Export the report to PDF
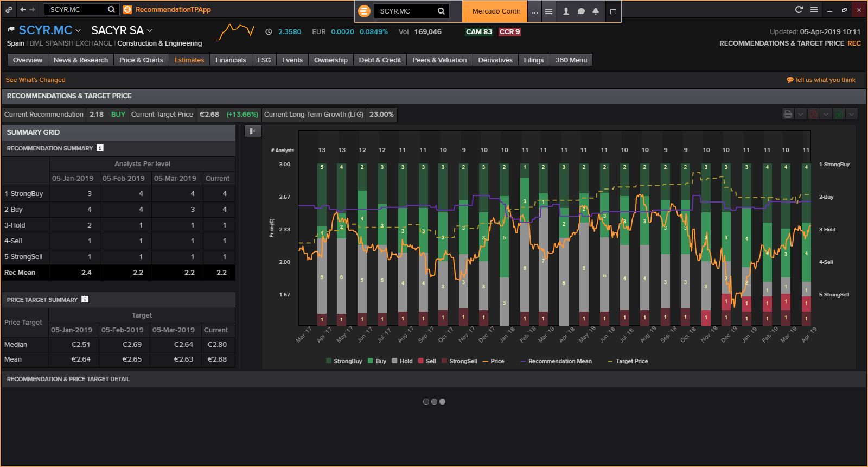 coord(813,114)
